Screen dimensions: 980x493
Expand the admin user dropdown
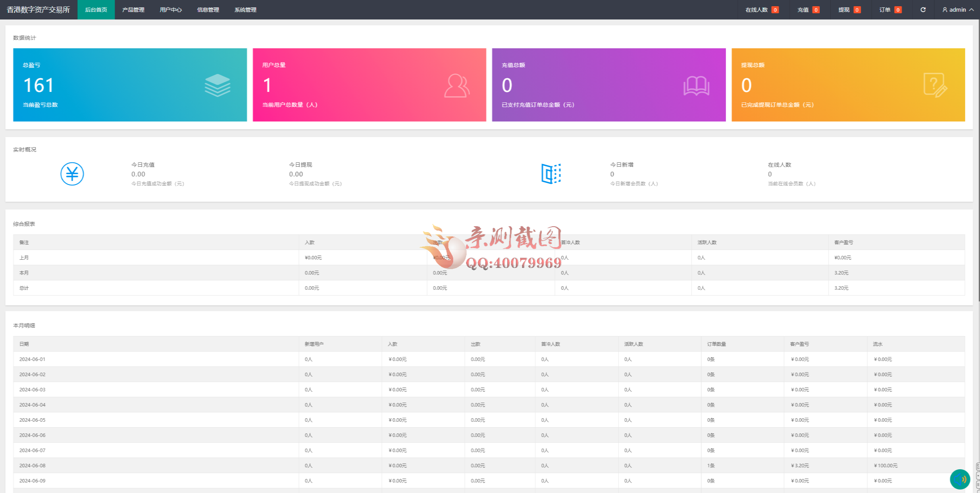(958, 10)
